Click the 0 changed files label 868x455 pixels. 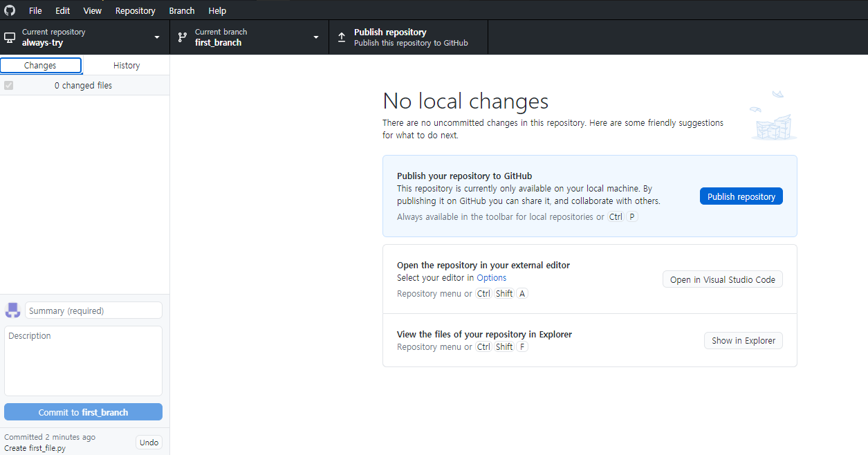click(x=83, y=86)
